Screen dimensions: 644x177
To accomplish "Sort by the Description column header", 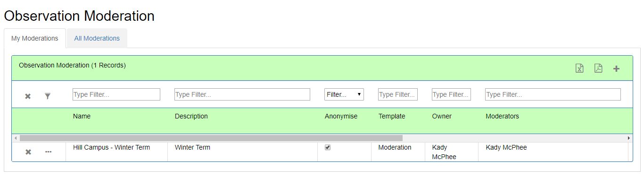I will pyautogui.click(x=191, y=116).
